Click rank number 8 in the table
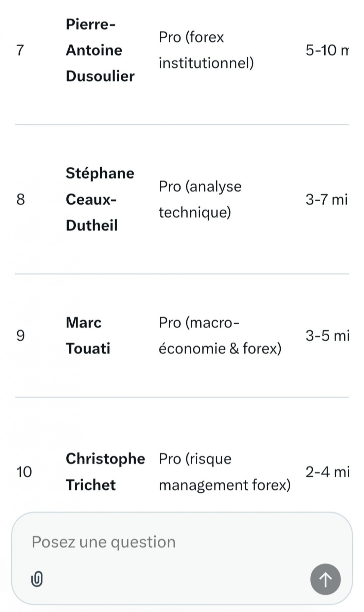The image size is (364, 612). [21, 199]
